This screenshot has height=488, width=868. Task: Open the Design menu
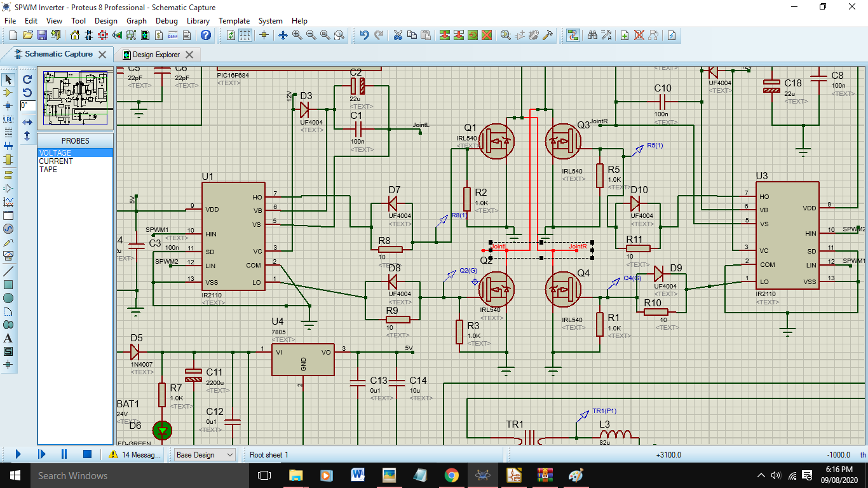(x=105, y=20)
